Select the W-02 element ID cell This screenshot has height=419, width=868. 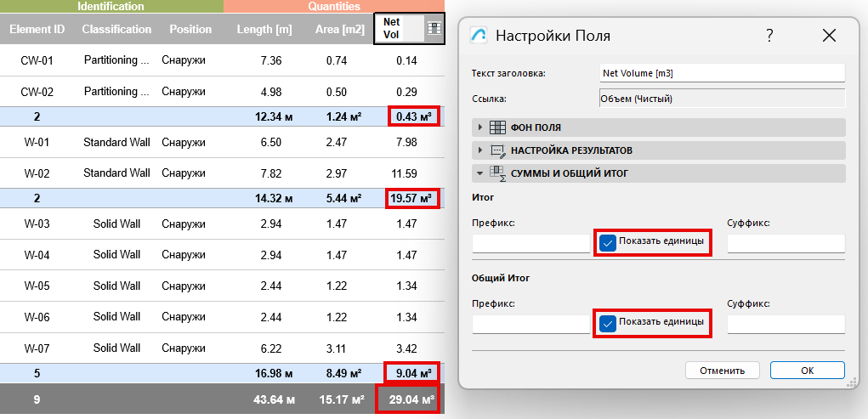37,173
